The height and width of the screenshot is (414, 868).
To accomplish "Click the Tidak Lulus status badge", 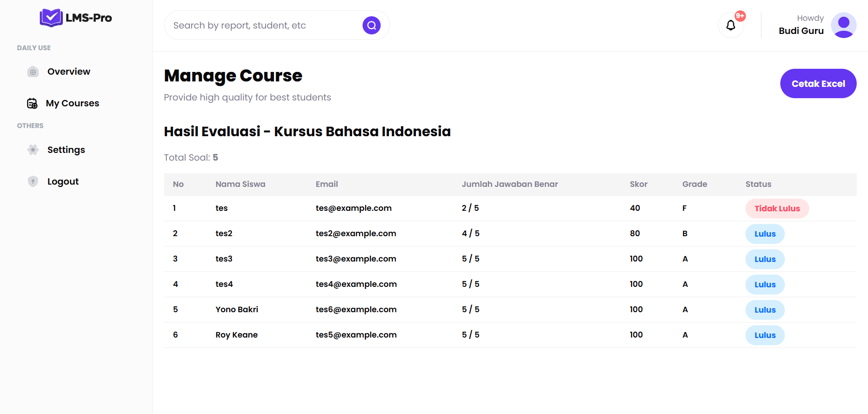I will [777, 209].
